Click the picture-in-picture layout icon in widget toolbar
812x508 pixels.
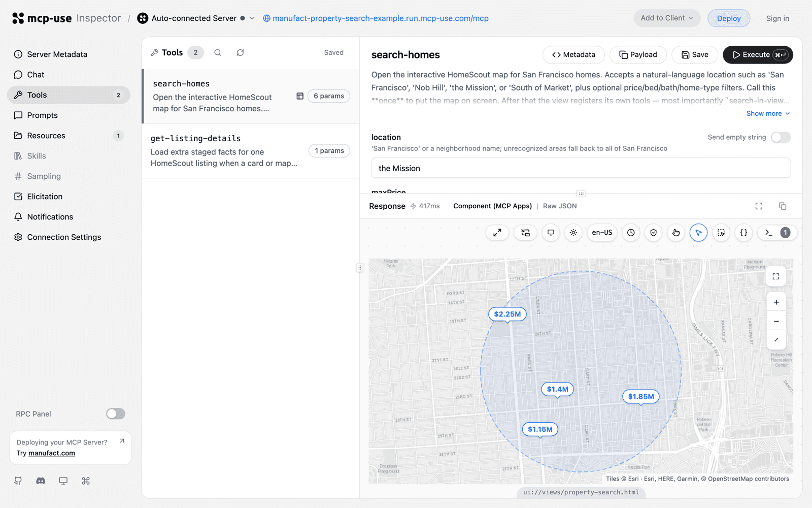tap(525, 233)
